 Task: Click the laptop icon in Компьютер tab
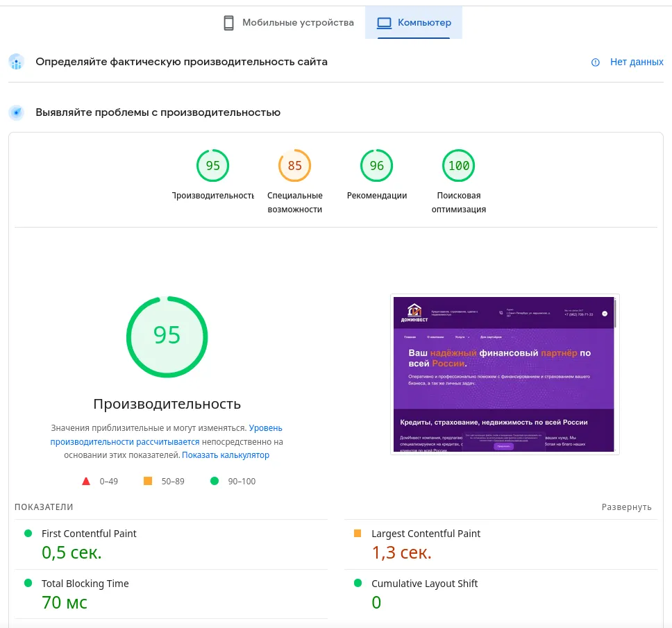[384, 23]
